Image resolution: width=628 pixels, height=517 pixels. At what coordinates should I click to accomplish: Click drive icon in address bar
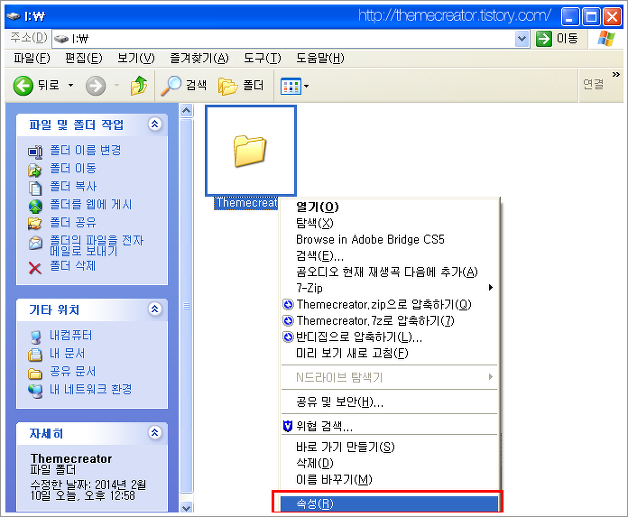pyautogui.click(x=61, y=39)
